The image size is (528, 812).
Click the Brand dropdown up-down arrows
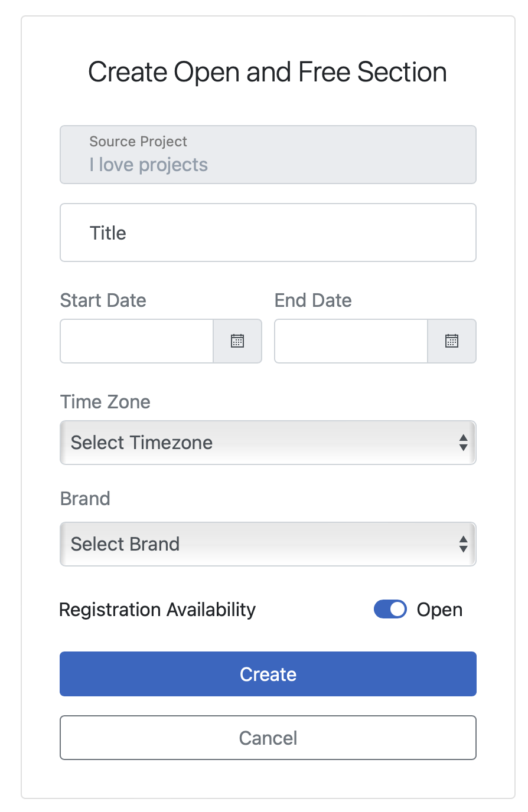click(x=464, y=544)
